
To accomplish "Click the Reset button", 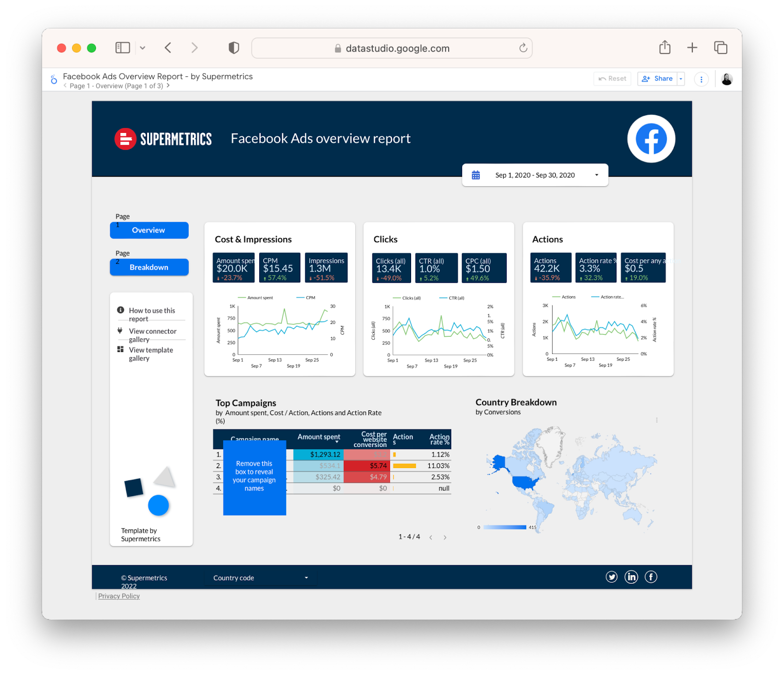I will point(612,79).
